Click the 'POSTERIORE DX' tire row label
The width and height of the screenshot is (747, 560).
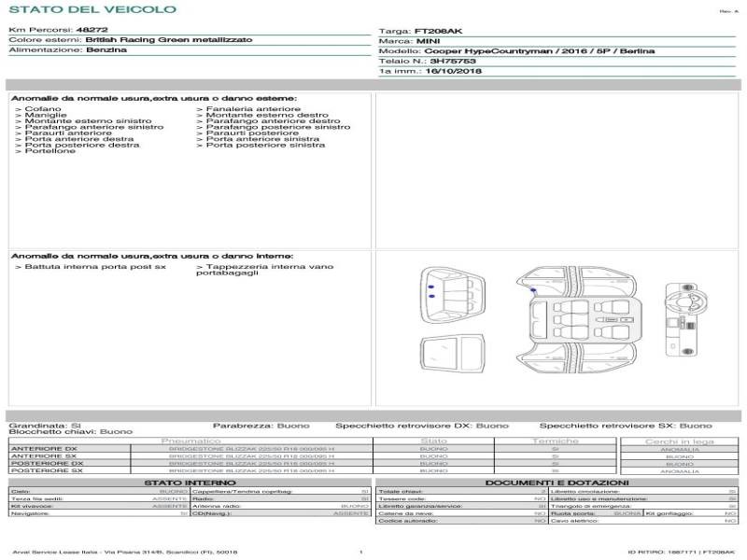[47, 463]
